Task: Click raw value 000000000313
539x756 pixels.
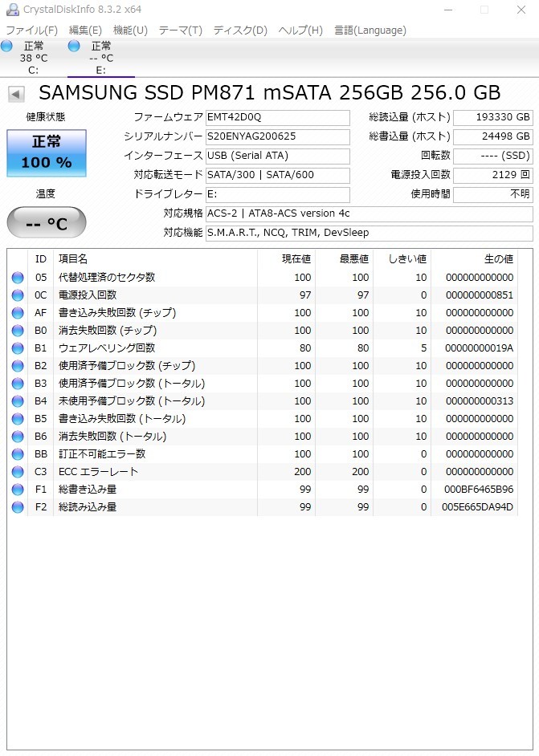Action: point(480,401)
